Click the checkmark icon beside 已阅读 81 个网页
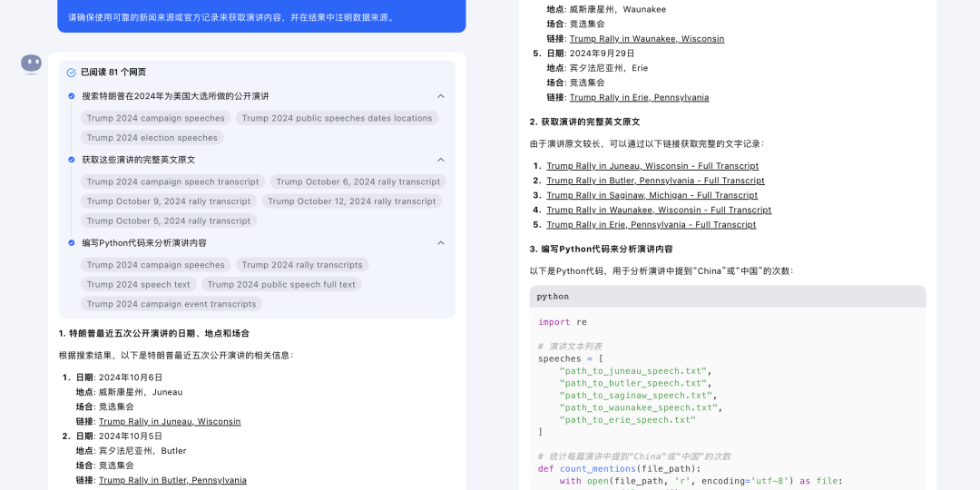Image resolution: width=980 pixels, height=490 pixels. pyautogui.click(x=72, y=73)
